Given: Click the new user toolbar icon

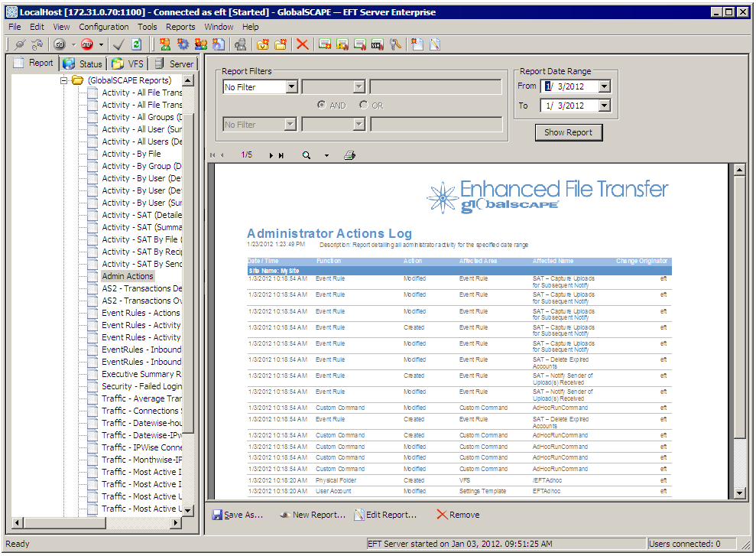Looking at the screenshot, I should (165, 44).
